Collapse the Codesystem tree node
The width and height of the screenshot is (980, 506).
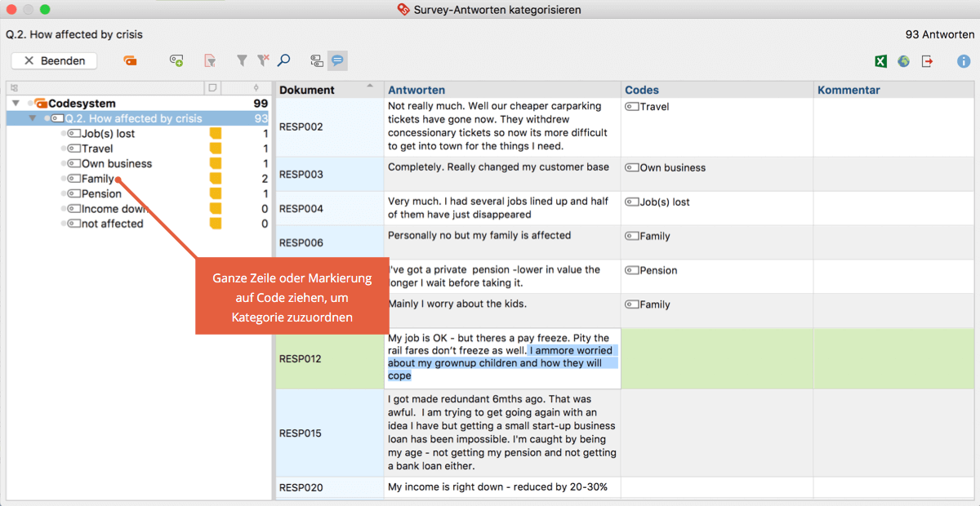[16, 104]
